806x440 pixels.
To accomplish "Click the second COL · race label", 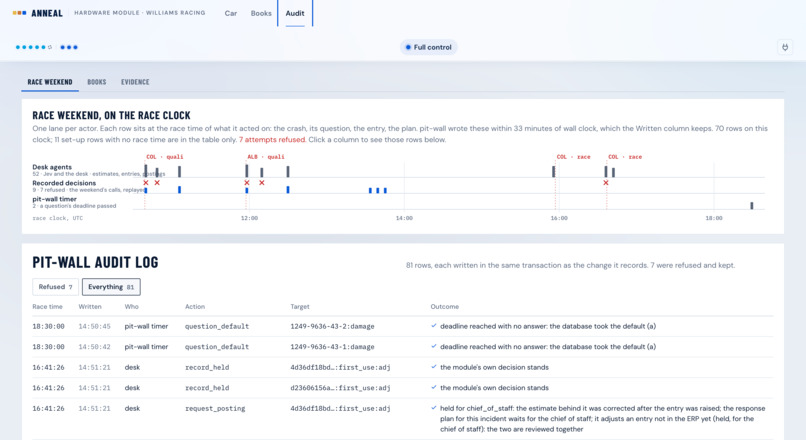I will pyautogui.click(x=625, y=157).
